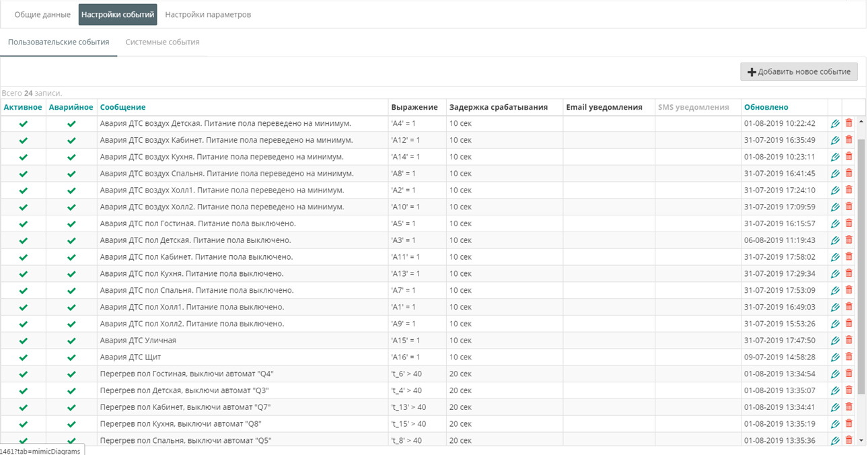Edit 'Перегрев пол Кабинет' event row
This screenshot has height=455, width=868.
835,407
